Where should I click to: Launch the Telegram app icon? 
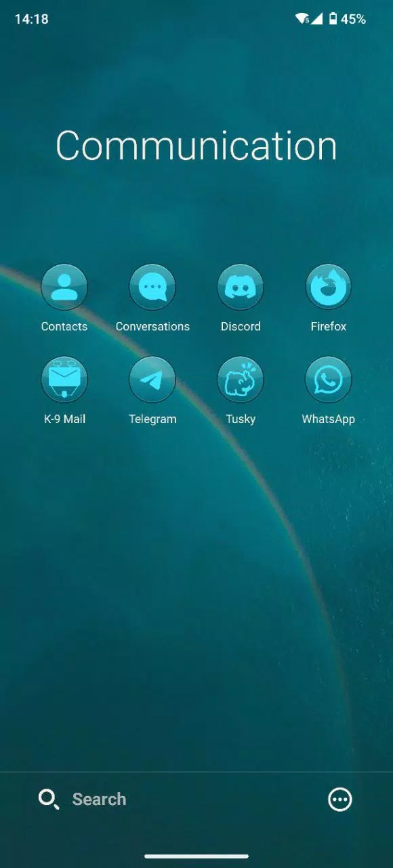152,380
